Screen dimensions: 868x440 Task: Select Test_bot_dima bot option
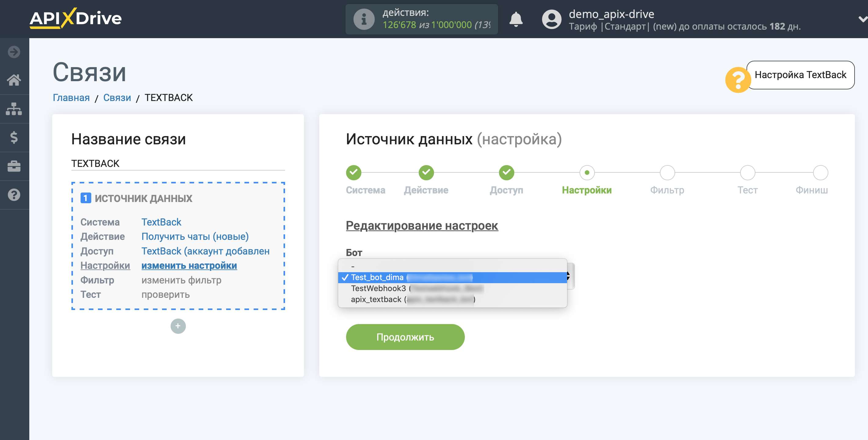click(x=452, y=277)
